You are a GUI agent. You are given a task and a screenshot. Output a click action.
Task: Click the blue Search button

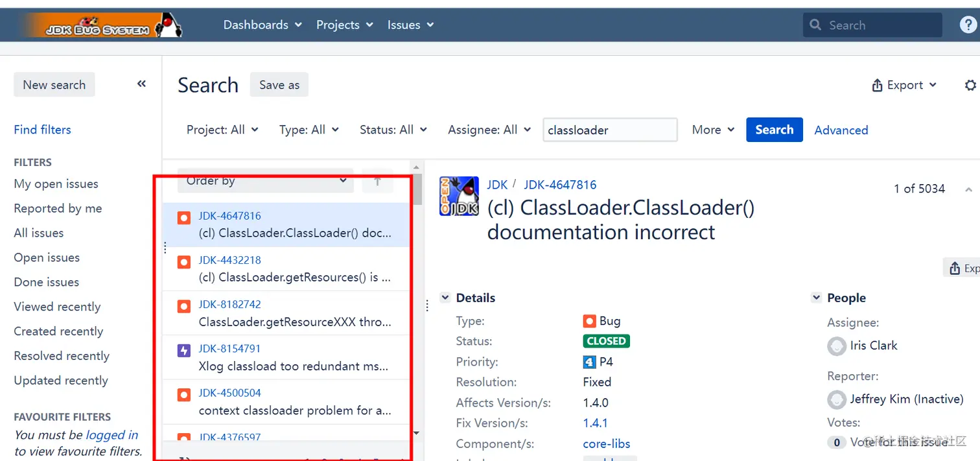775,130
